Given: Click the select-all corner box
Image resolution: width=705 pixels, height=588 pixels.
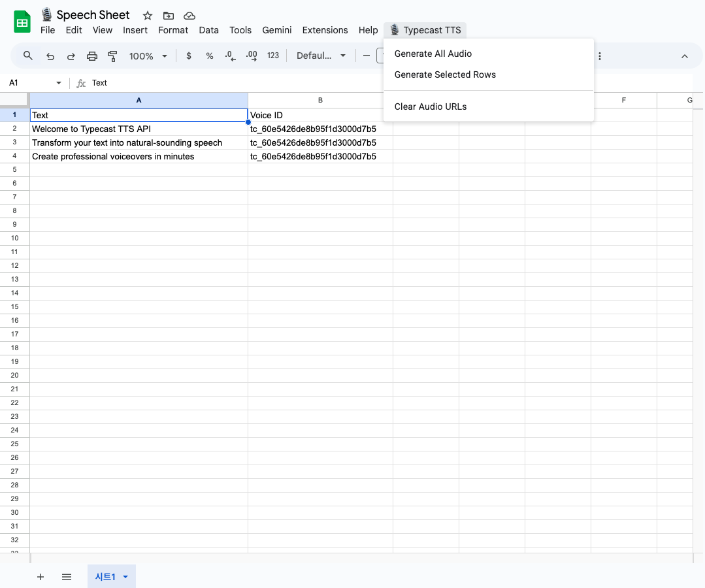Looking at the screenshot, I should pyautogui.click(x=15, y=100).
